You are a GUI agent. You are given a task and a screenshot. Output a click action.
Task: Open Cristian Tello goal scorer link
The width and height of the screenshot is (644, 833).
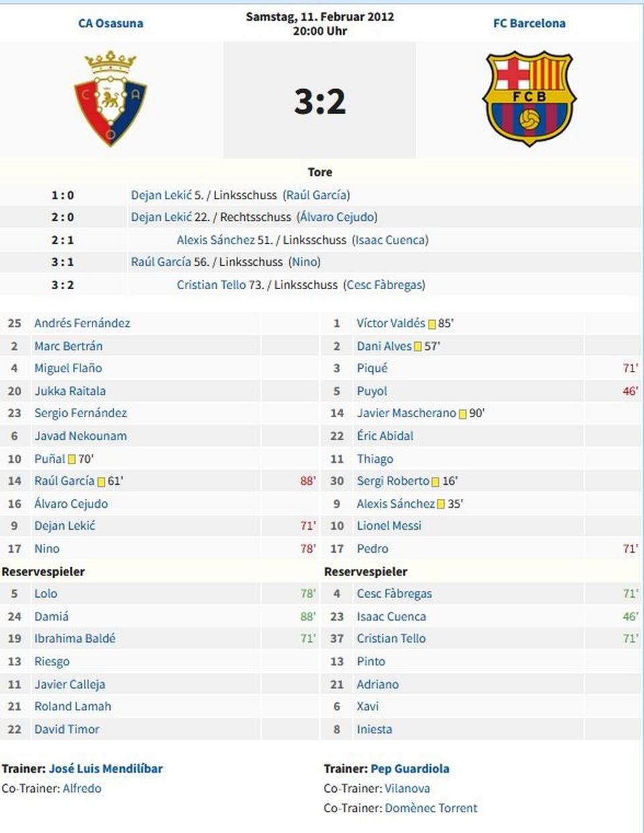coord(211,285)
